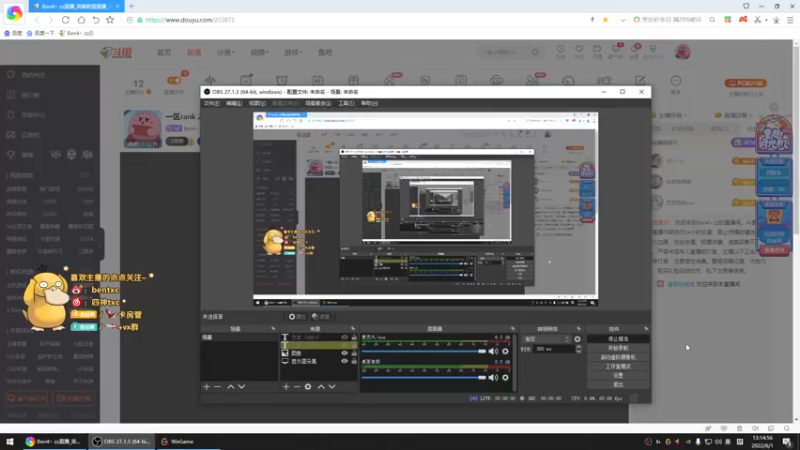This screenshot has height=450, width=800.
Task: Move the scene up in OBS scenes panel
Action: pyautogui.click(x=231, y=387)
